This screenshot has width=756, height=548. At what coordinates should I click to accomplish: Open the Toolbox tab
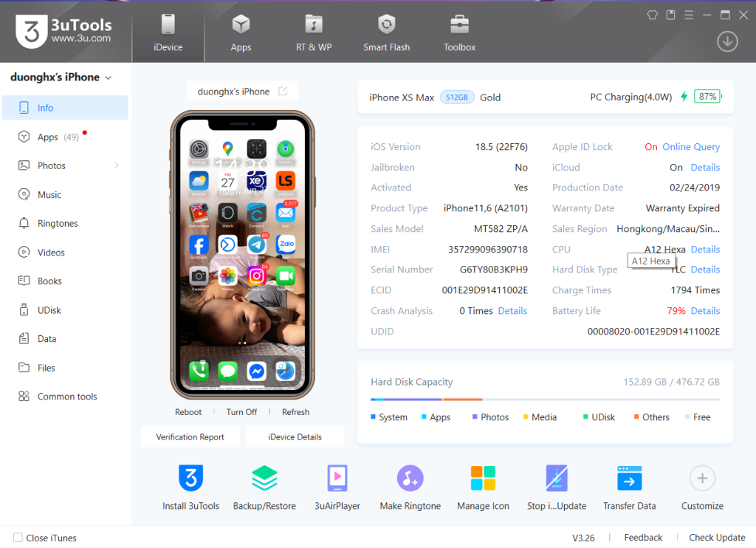coord(459,32)
